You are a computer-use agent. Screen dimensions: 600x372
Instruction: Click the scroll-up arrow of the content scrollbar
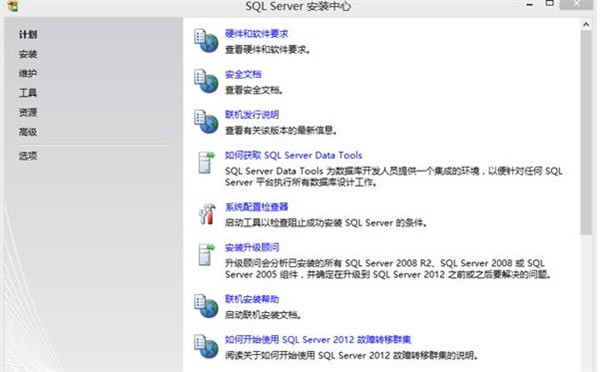click(x=586, y=25)
